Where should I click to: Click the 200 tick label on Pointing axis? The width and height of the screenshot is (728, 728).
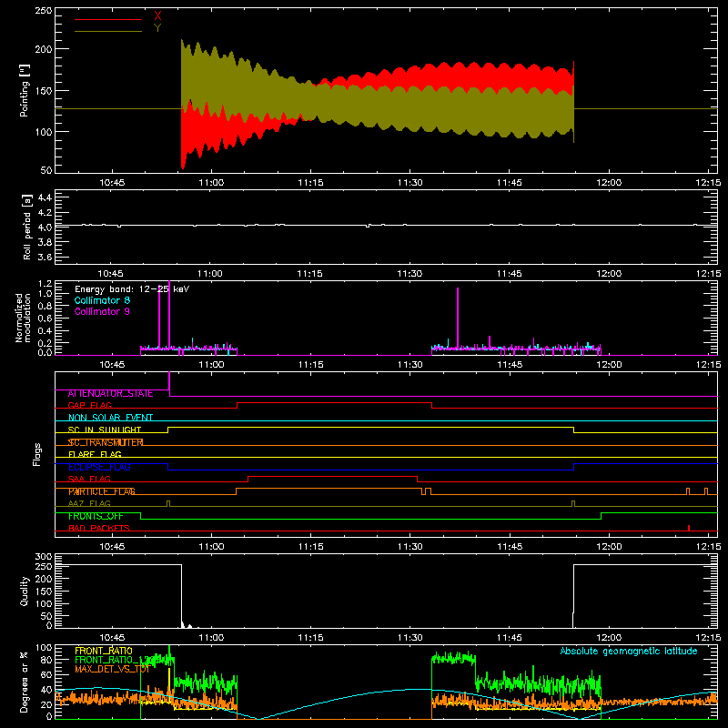click(x=44, y=49)
